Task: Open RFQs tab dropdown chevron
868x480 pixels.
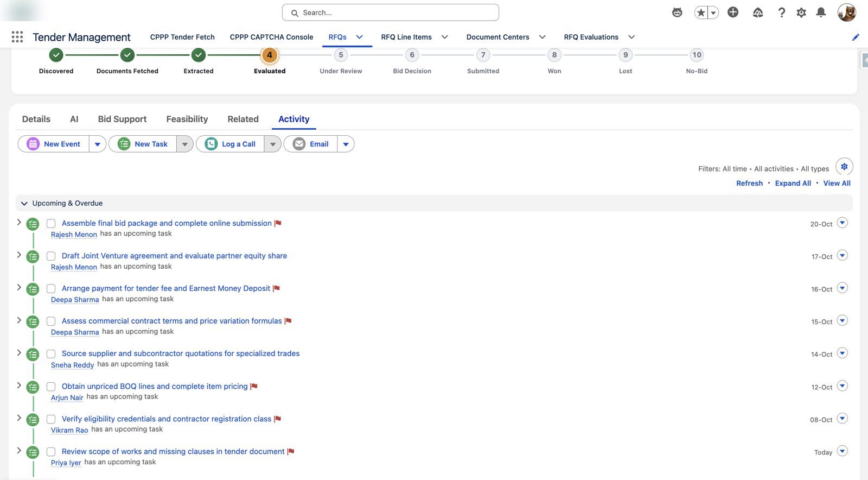Action: [x=359, y=37]
